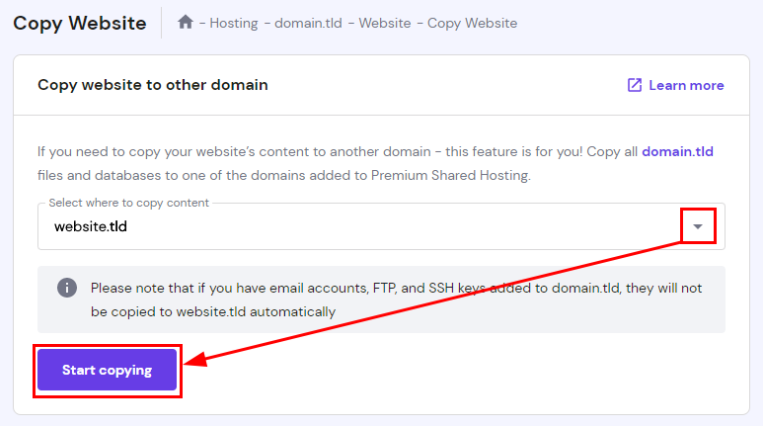The height and width of the screenshot is (426, 763).
Task: Open the Learn more link
Action: [686, 85]
